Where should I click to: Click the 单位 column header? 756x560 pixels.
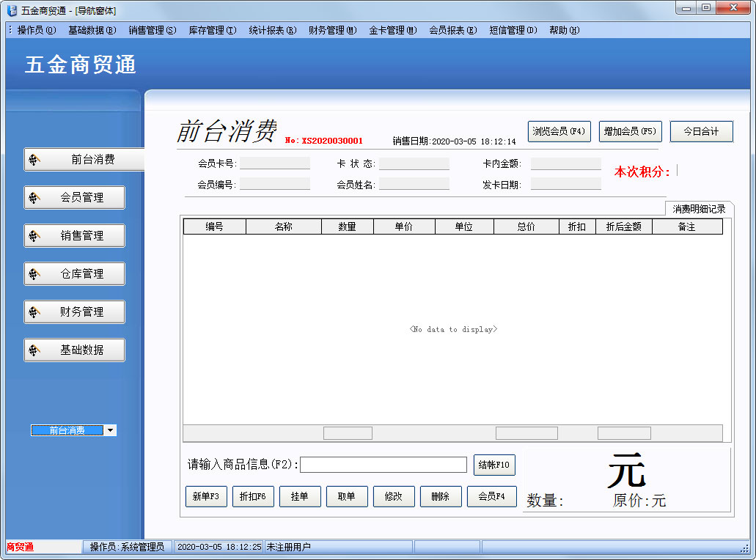464,226
